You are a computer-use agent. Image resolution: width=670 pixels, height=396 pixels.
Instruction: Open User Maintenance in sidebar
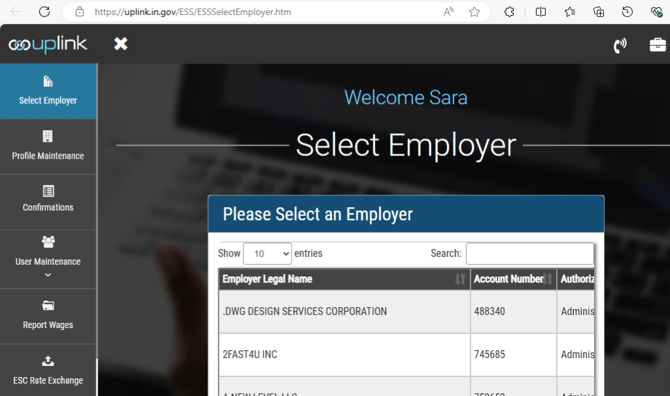pos(48,259)
